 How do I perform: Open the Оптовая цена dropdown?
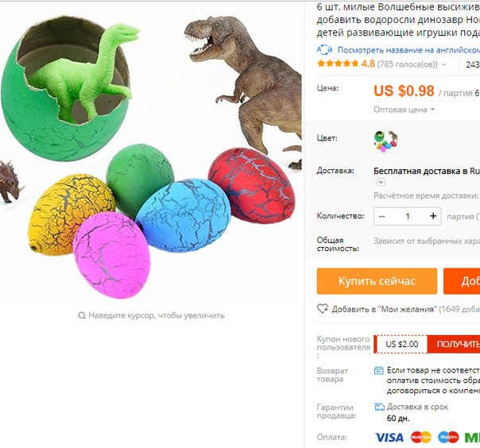tap(404, 110)
